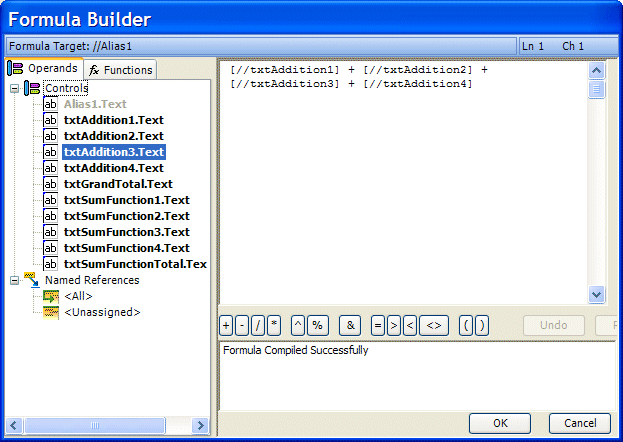Collapse the Named References node
The width and height of the screenshot is (623, 442).
[15, 280]
